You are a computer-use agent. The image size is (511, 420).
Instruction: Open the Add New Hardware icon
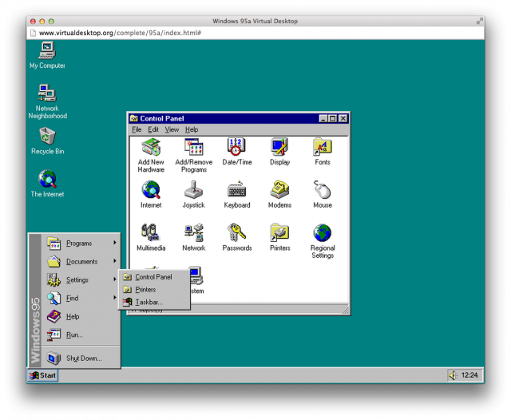pos(150,148)
